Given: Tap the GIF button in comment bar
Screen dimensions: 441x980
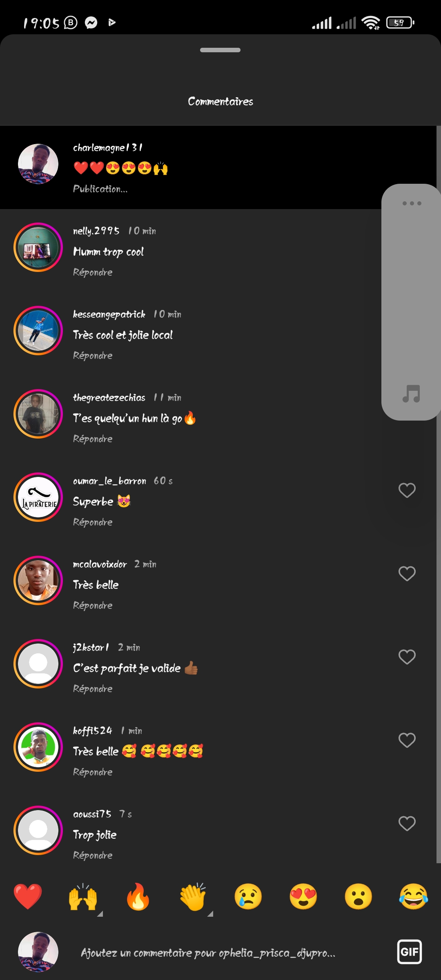Looking at the screenshot, I should (x=409, y=952).
